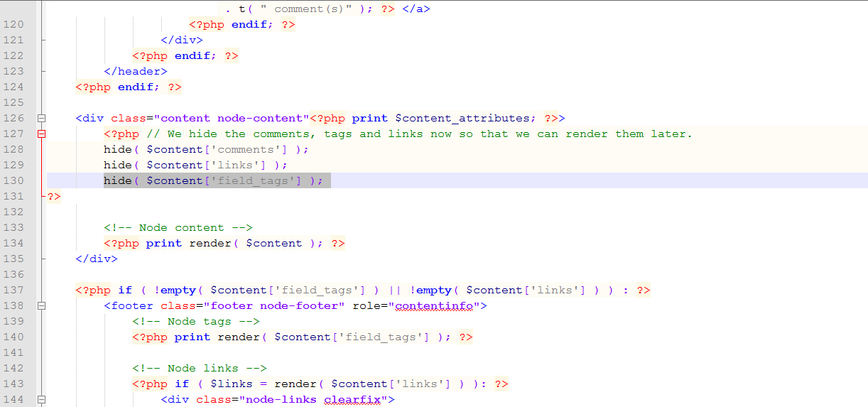Click line number 120 in the margin

13,25
